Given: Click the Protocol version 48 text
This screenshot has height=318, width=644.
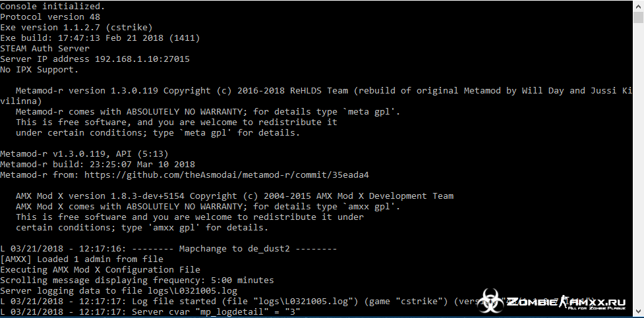Looking at the screenshot, I should tap(50, 17).
